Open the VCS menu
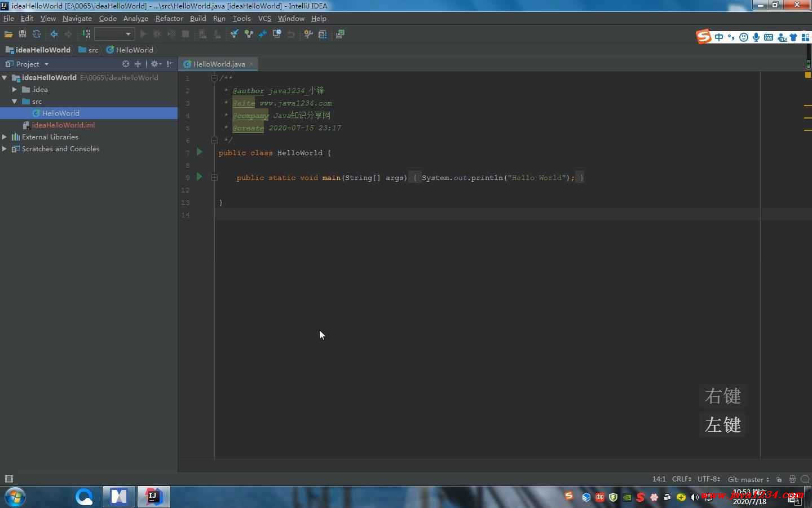812x508 pixels. click(x=264, y=19)
